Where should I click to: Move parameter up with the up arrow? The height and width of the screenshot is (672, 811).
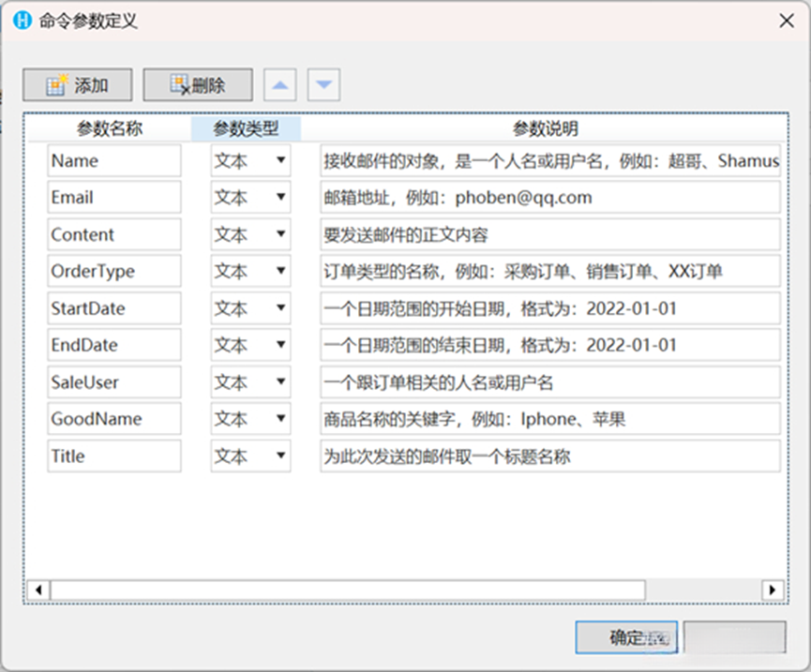[279, 84]
